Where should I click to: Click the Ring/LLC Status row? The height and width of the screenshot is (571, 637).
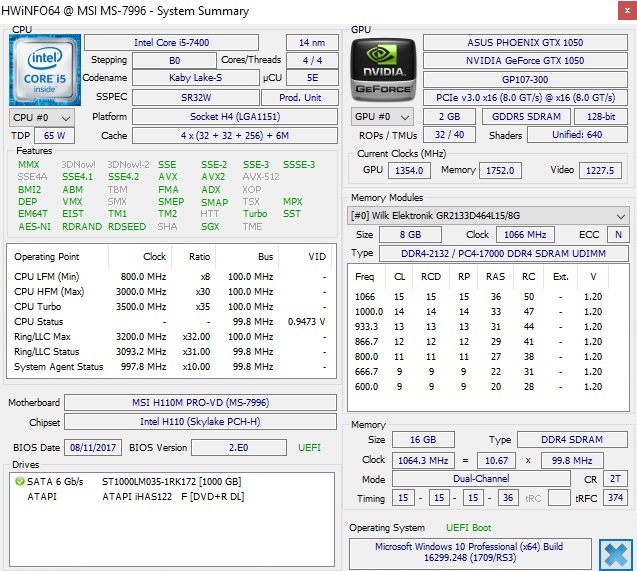pyautogui.click(x=171, y=352)
